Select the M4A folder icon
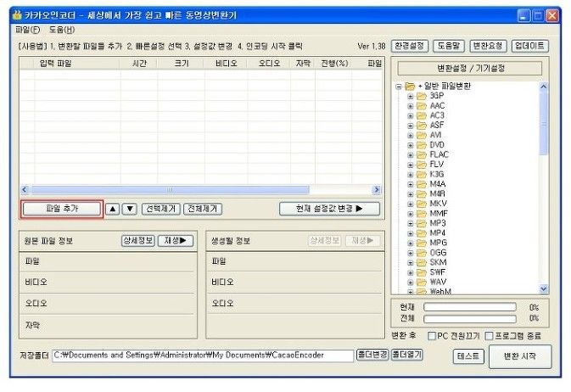The width and height of the screenshot is (571, 392). 422,184
